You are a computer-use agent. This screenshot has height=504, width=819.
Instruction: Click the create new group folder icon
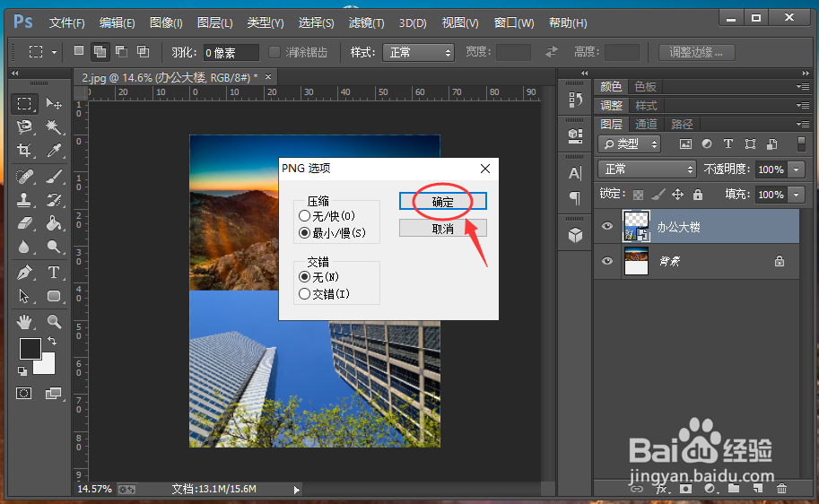point(734,489)
